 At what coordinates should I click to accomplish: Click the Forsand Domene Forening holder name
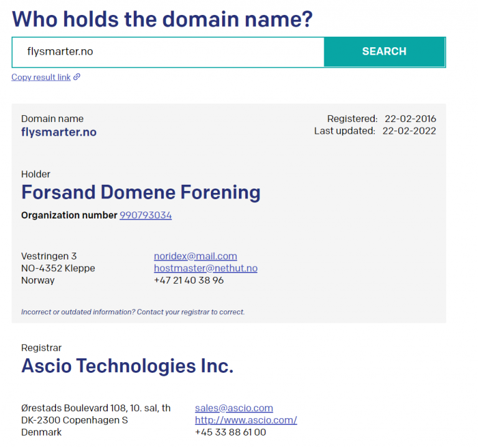tap(141, 192)
